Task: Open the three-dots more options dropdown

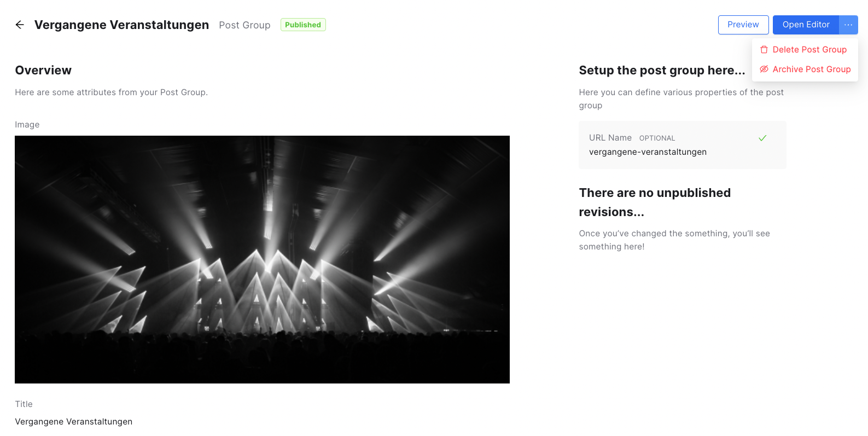Action: tap(848, 25)
